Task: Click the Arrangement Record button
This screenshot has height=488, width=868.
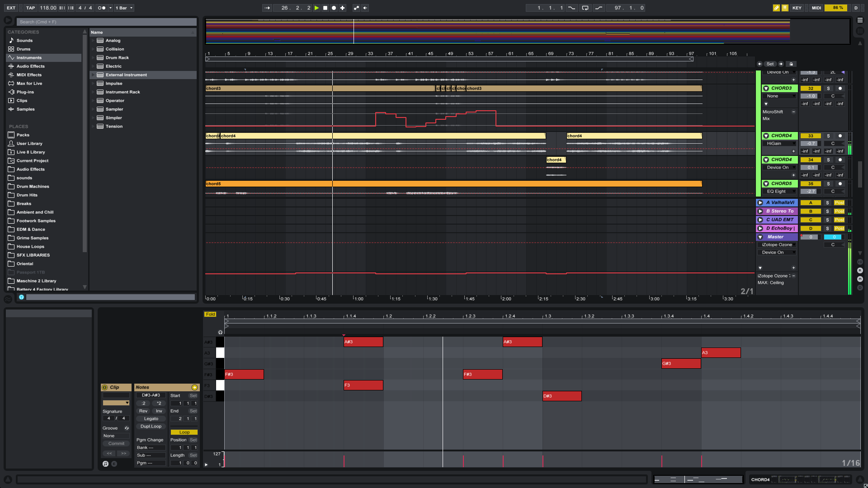Action: pyautogui.click(x=334, y=8)
